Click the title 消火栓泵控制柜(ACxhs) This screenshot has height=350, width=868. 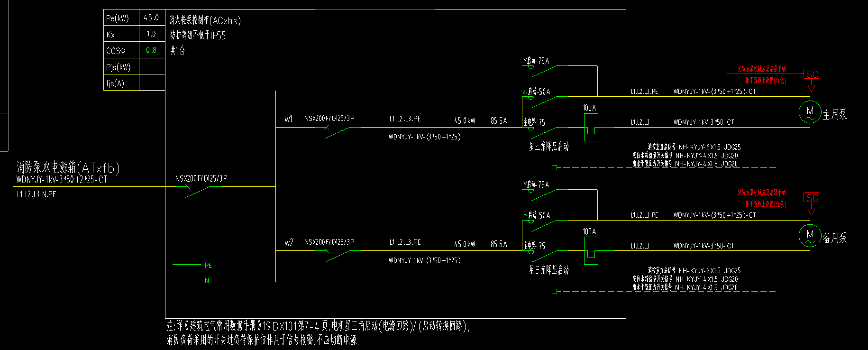205,20
